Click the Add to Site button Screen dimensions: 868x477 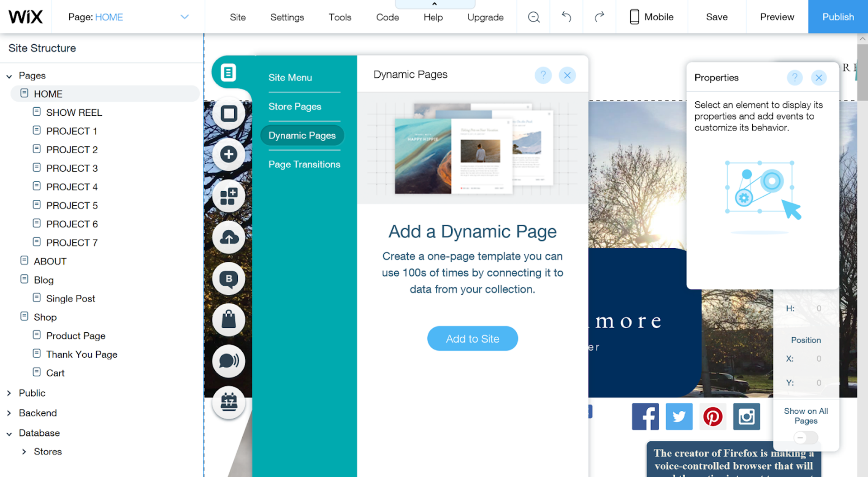(x=472, y=338)
